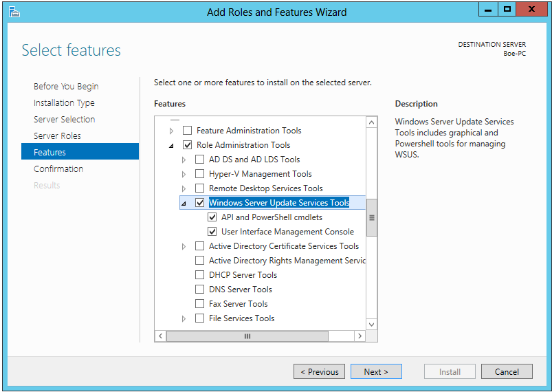Viewport: 552px width, 392px height.
Task: Open the Confirmation step in sidebar
Action: pos(58,168)
